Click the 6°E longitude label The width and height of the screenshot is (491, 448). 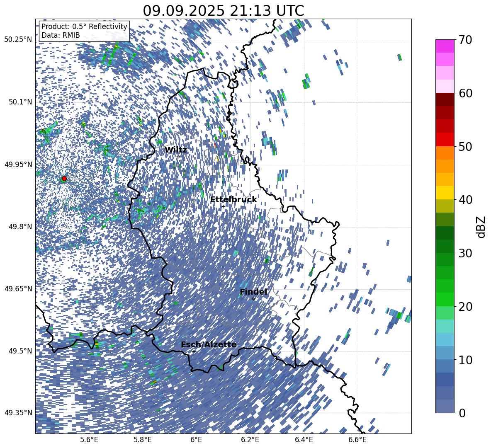point(196,440)
